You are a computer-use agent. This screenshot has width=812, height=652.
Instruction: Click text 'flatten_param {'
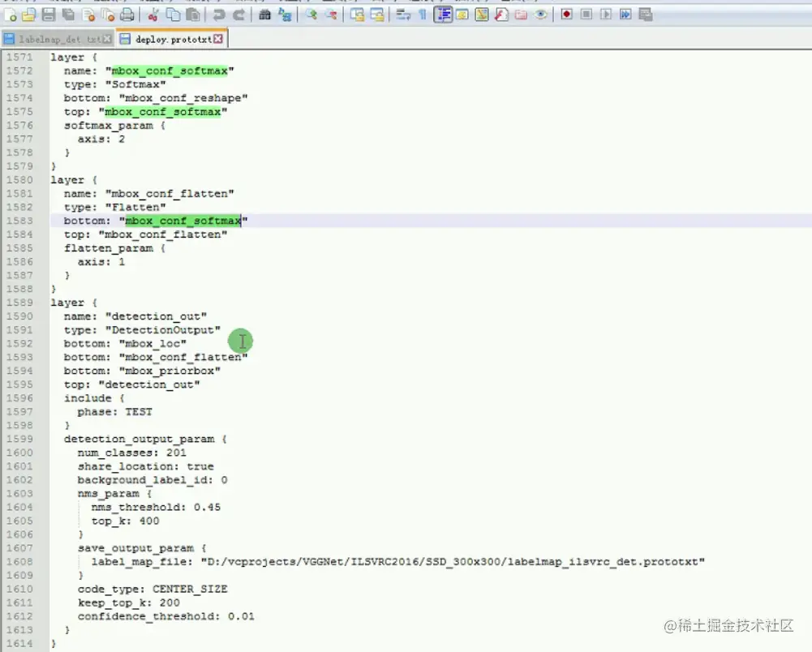[x=115, y=248]
